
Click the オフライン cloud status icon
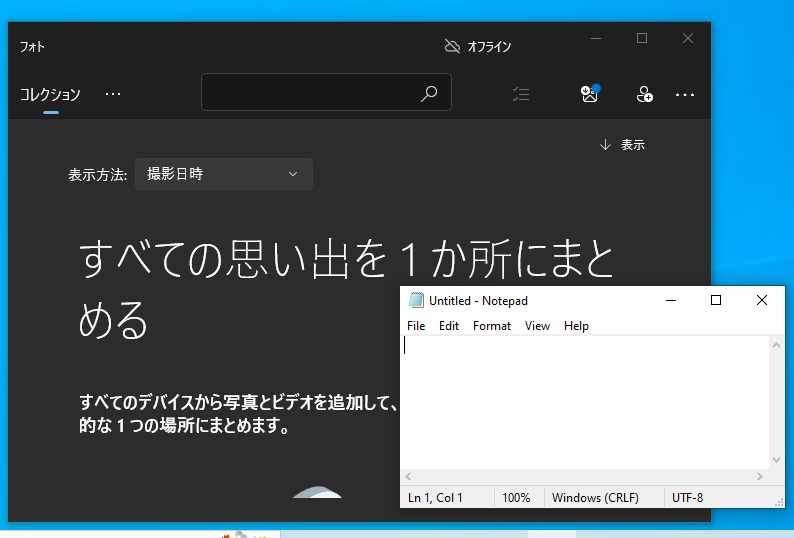click(x=452, y=47)
